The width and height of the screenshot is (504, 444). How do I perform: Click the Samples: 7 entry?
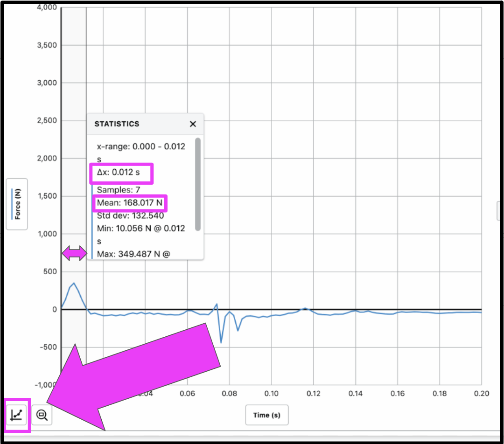118,189
